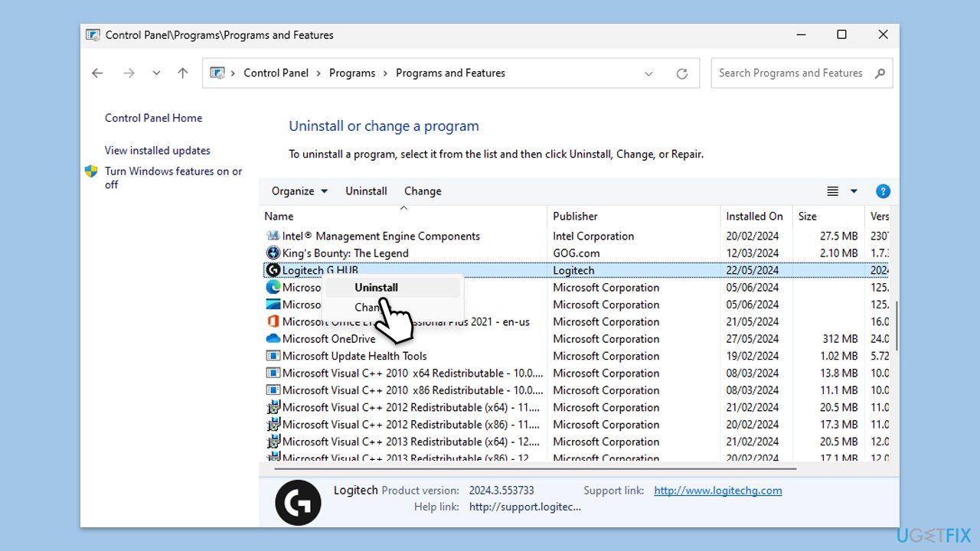Go up one folder level

182,73
